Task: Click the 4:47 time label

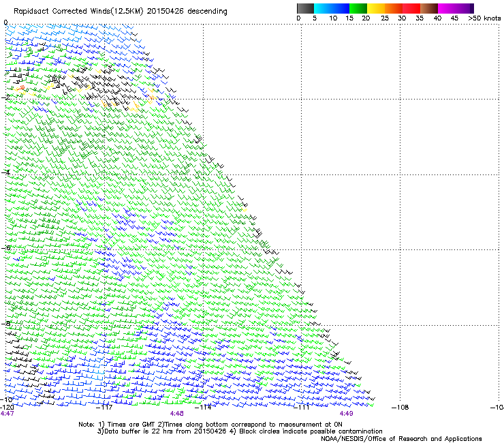Action: click(7, 414)
